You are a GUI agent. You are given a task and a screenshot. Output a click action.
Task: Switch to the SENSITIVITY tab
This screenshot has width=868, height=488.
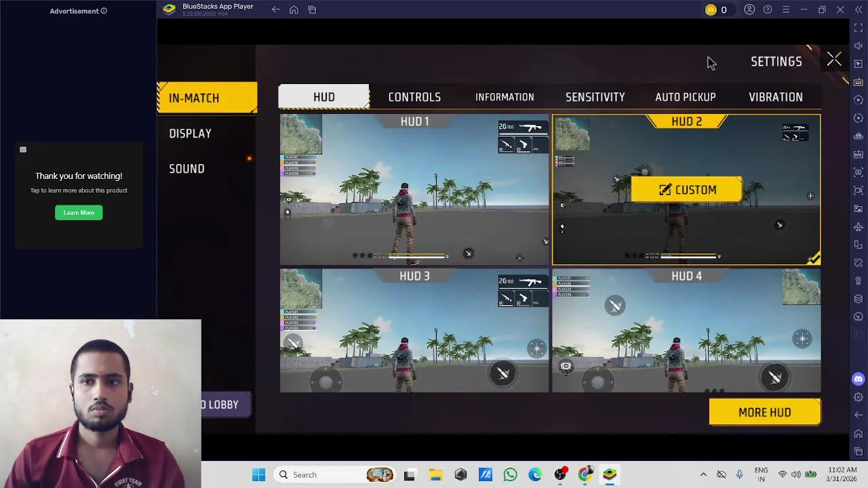tap(595, 97)
